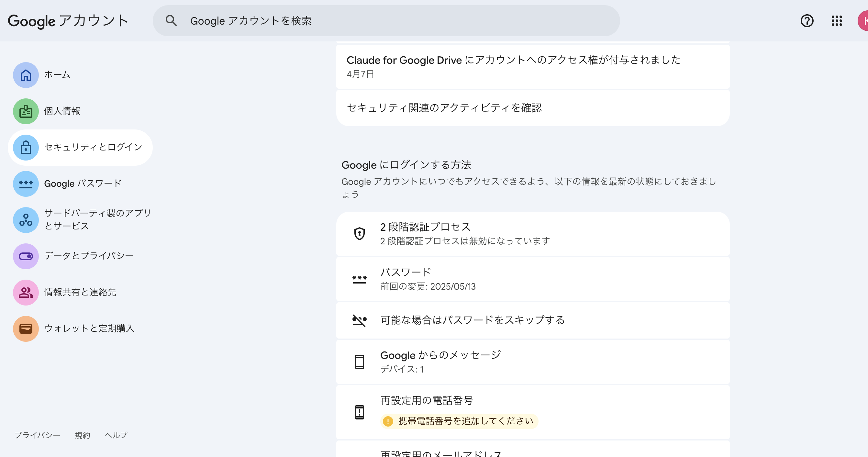Screen dimensions: 868x457
Task: Click the Google アカウント logo
Action: point(68,21)
